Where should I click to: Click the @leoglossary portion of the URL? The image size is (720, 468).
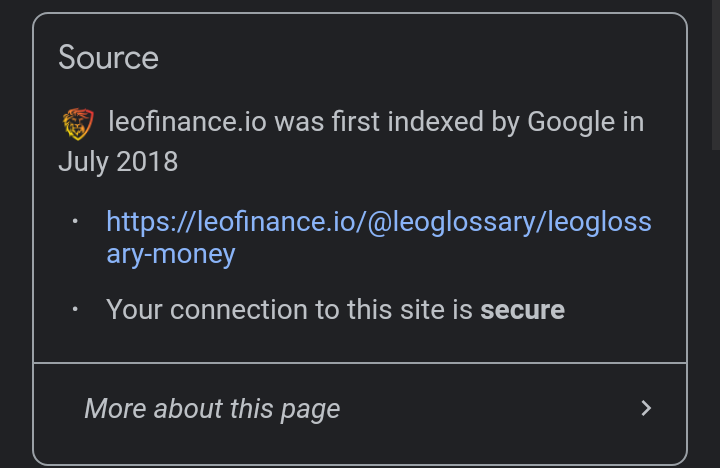(452, 222)
